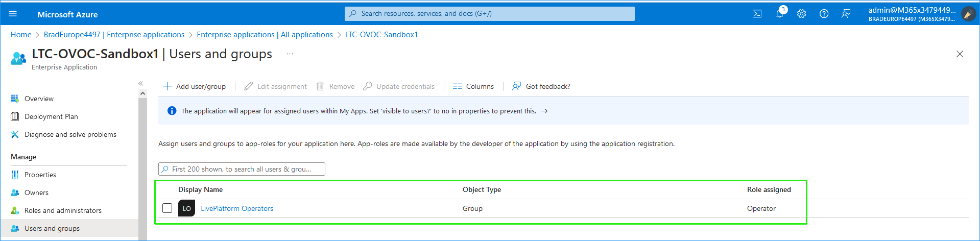Open the LivePlatform Operators link
Image resolution: width=980 pixels, height=241 pixels.
(x=237, y=208)
